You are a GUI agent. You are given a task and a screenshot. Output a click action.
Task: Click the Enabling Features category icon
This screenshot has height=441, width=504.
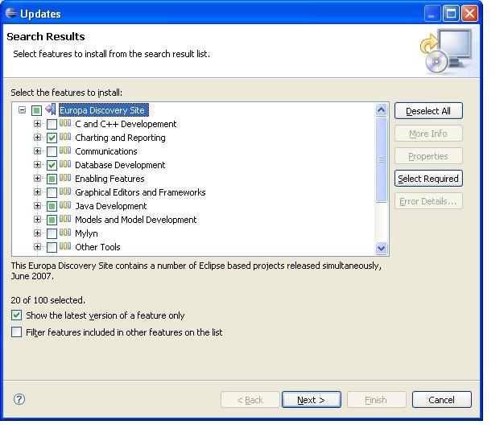click(65, 179)
